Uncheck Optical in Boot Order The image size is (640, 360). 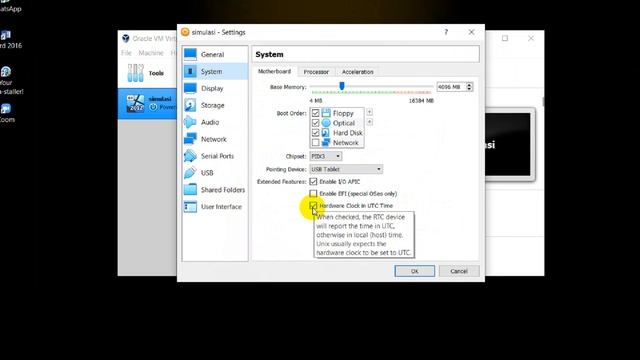coord(315,123)
